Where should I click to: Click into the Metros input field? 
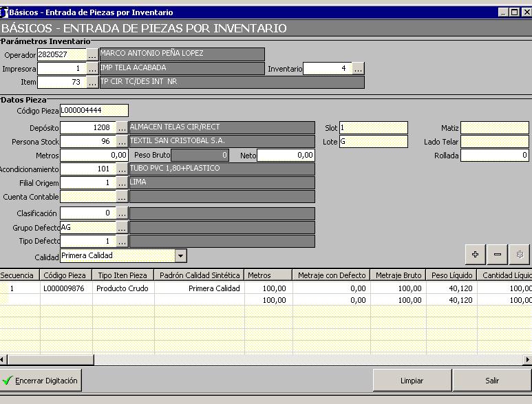coord(94,156)
